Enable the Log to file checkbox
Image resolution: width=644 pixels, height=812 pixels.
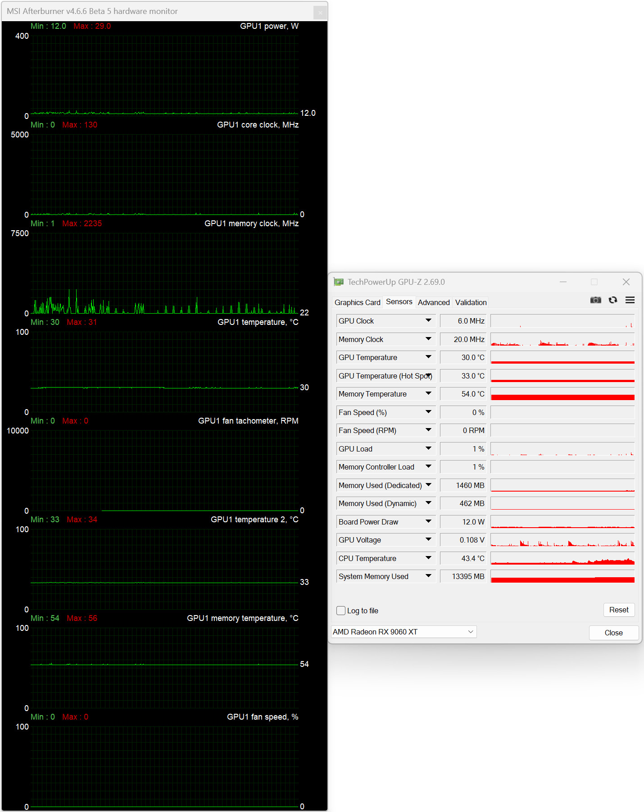[x=341, y=611]
